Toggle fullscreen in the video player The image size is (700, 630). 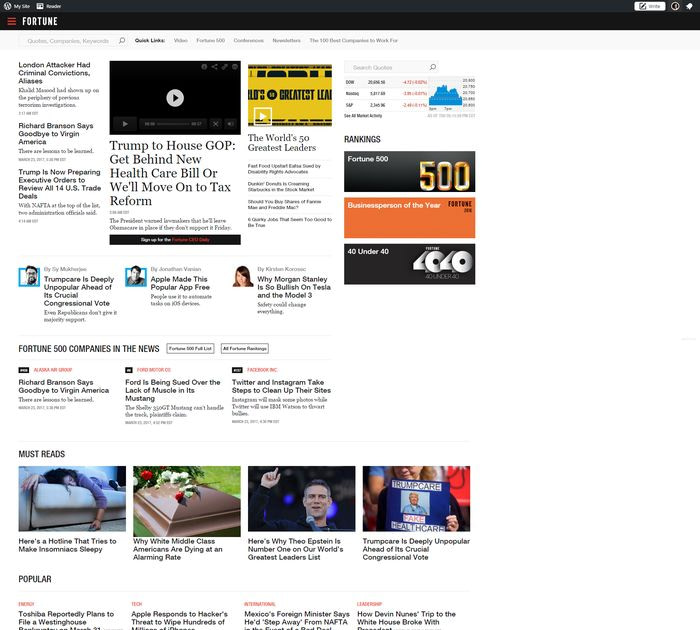tap(215, 124)
